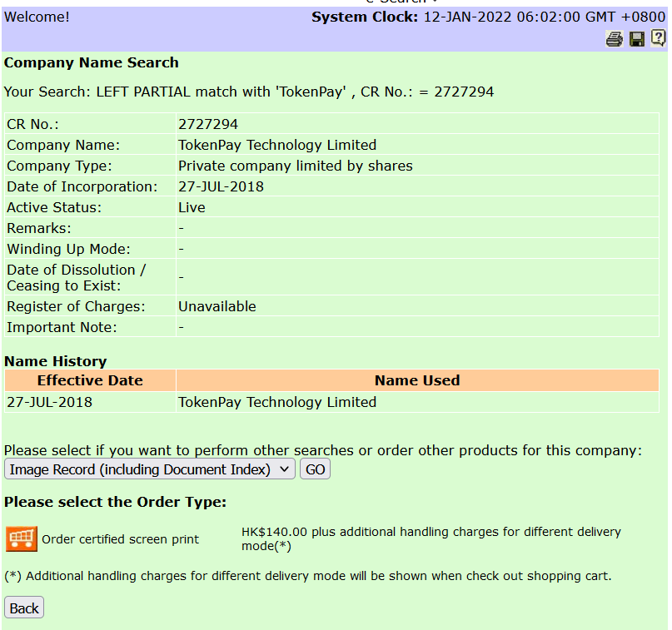
Task: Click the orange shopping cart order icon
Action: tap(22, 538)
